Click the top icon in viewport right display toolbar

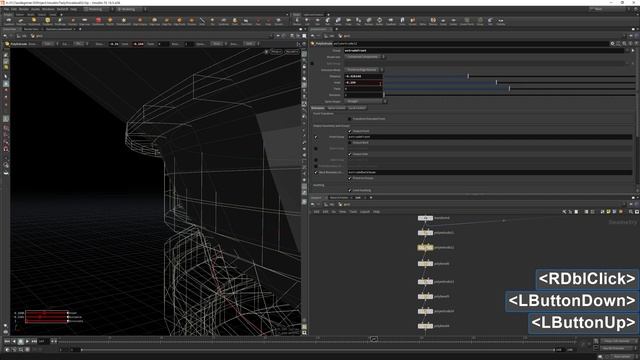304,53
